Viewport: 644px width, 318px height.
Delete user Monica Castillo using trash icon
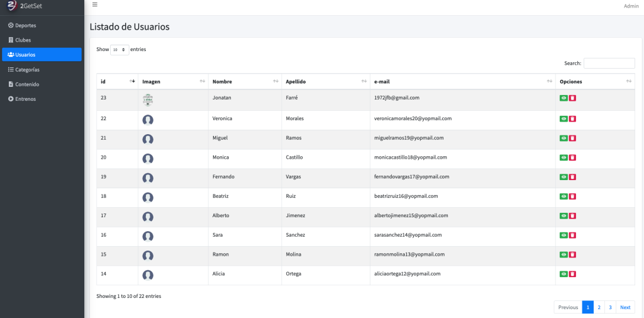click(573, 157)
